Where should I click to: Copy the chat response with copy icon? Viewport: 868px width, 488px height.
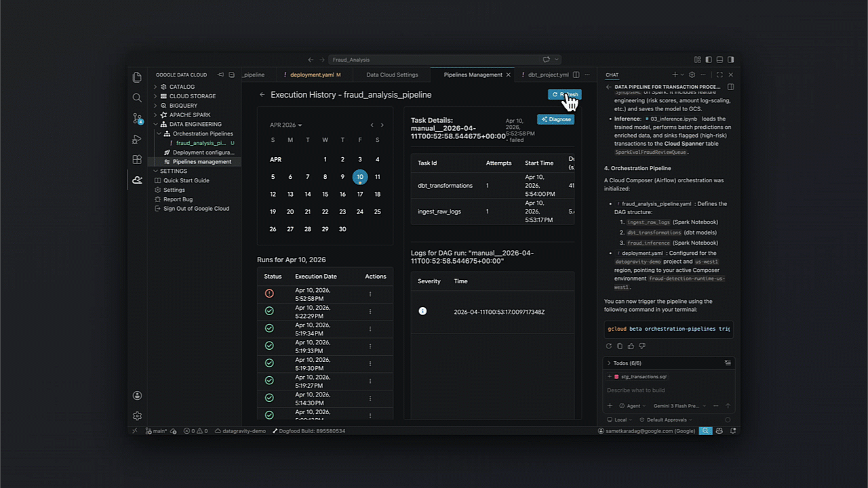620,346
